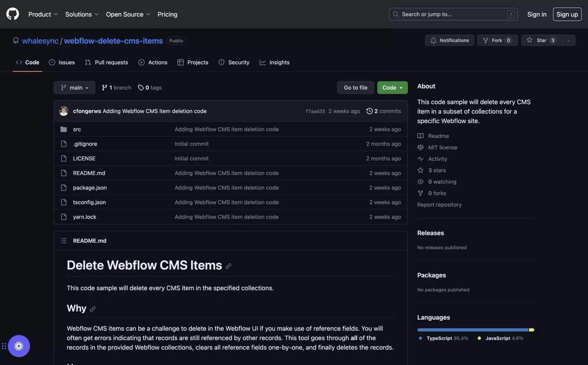588x365 pixels.
Task: Click anchor link icon beside Why heading
Action: tap(93, 309)
